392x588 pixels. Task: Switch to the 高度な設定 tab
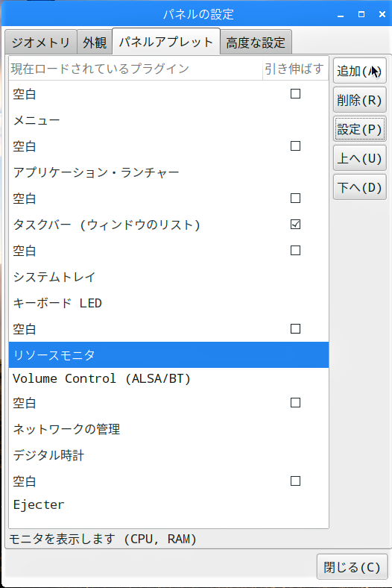[256, 43]
